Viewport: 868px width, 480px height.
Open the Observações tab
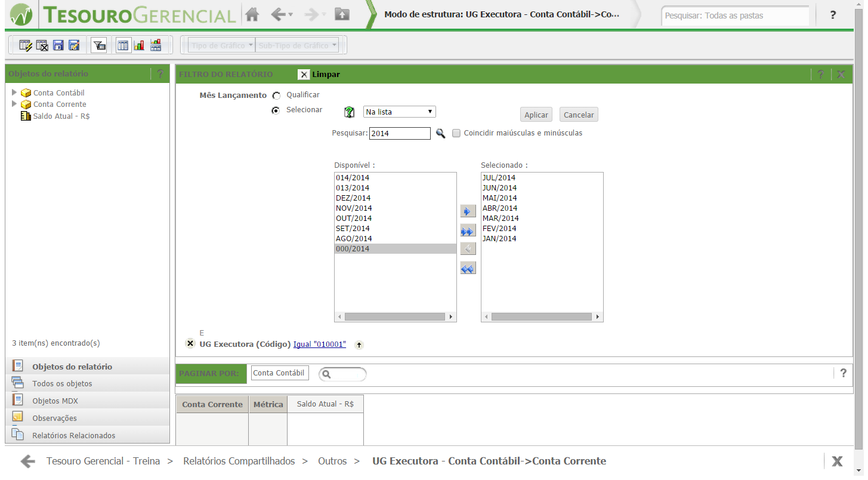[x=87, y=418]
